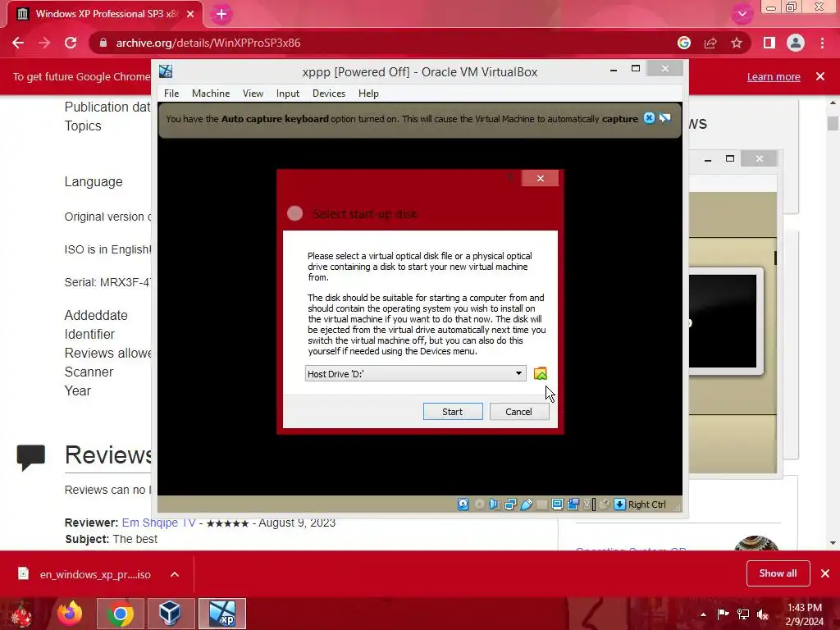Click the optical disk status icon

coord(479,504)
